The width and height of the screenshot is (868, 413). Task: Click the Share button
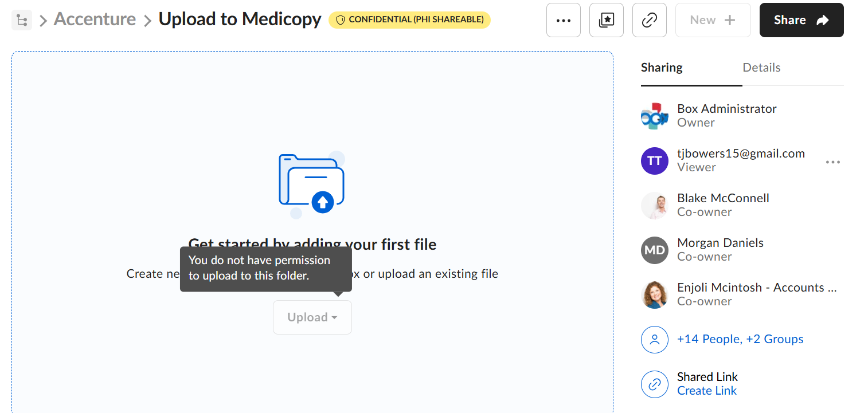click(x=801, y=20)
